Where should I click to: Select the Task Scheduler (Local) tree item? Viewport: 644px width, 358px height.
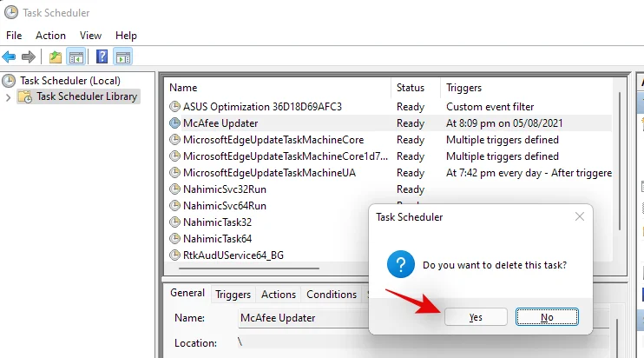click(x=70, y=81)
